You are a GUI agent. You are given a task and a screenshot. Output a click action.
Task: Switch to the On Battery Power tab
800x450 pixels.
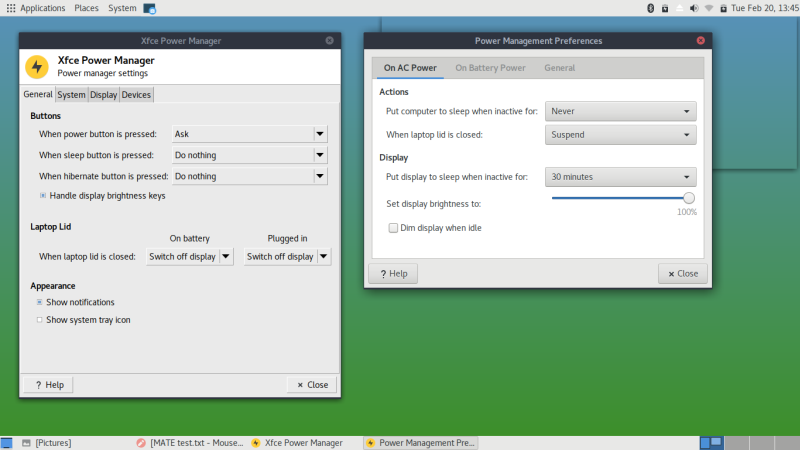click(x=490, y=68)
